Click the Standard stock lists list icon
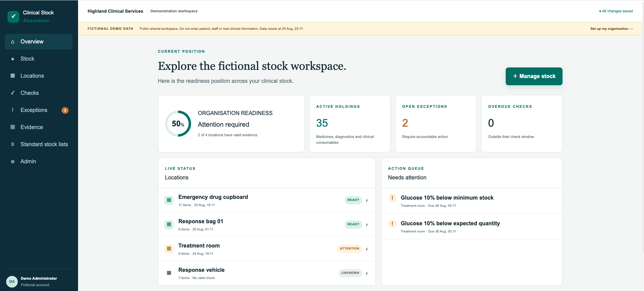 13,144
